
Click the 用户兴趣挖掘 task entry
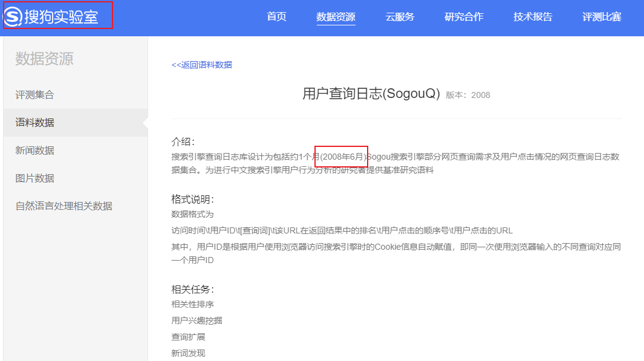tap(197, 320)
